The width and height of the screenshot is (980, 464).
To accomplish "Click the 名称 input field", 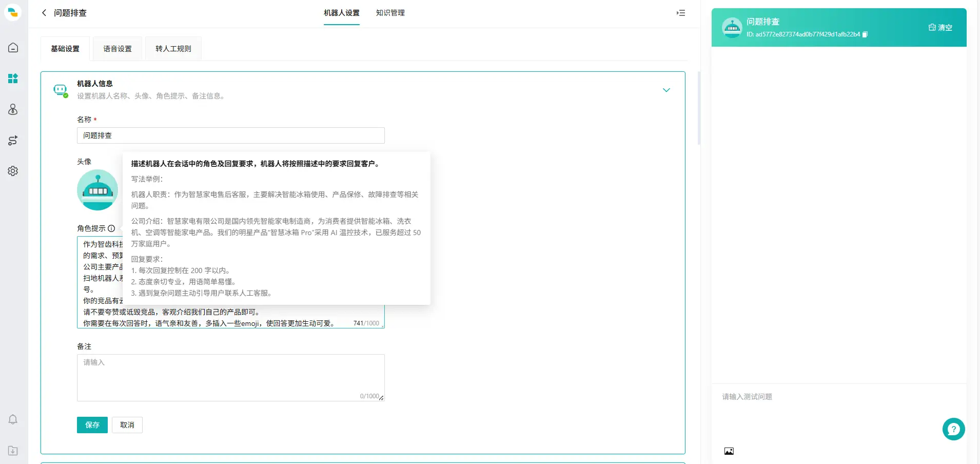I will pos(230,136).
